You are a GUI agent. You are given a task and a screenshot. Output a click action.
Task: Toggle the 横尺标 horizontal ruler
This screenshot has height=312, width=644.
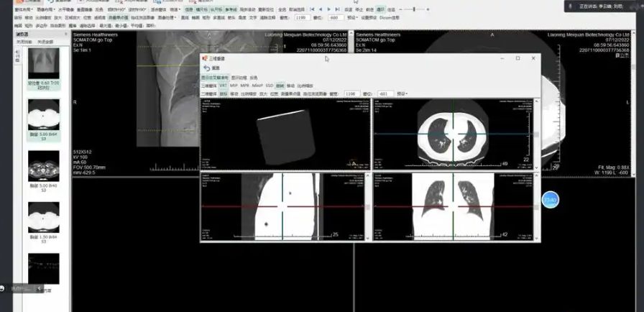coord(202,9)
